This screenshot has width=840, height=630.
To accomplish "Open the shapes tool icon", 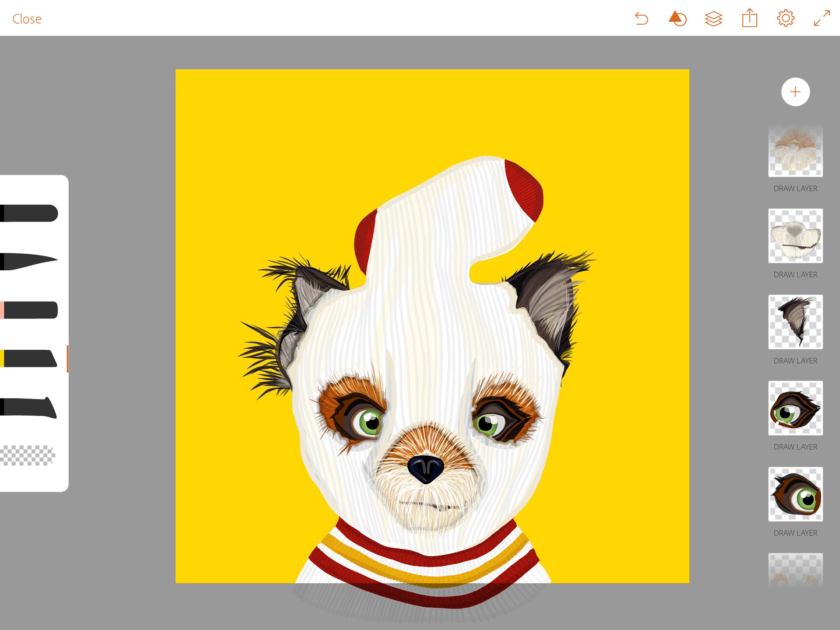I will point(677,18).
